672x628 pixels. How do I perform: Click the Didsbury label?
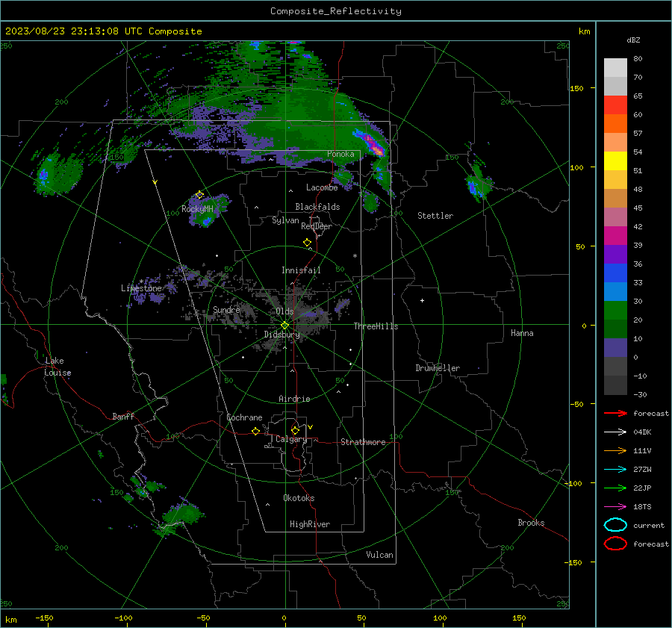coord(281,335)
